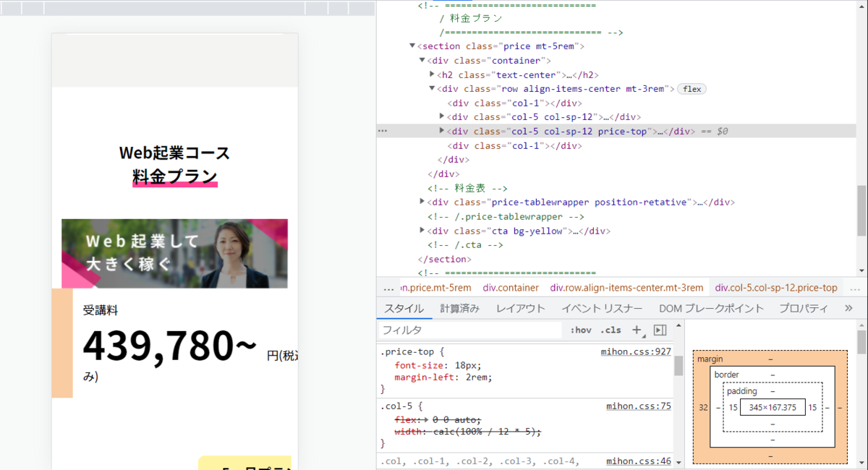The width and height of the screenshot is (868, 470).
Task: Open the mihon.css:927 source link
Action: pyautogui.click(x=636, y=352)
